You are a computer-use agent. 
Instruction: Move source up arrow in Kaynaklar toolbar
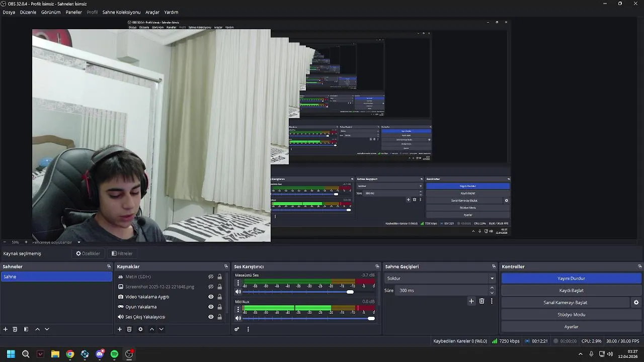coord(152,329)
